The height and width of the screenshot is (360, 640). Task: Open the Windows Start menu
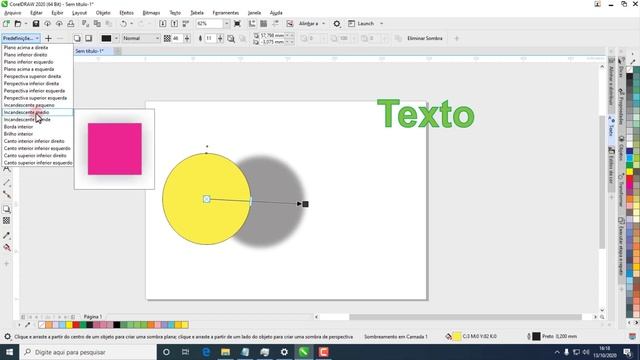[9, 352]
